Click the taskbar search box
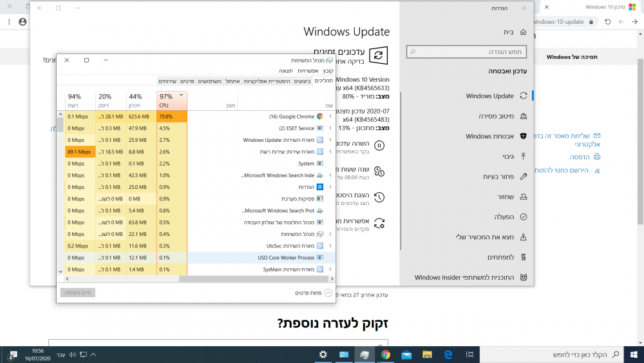 pyautogui.click(x=551, y=355)
